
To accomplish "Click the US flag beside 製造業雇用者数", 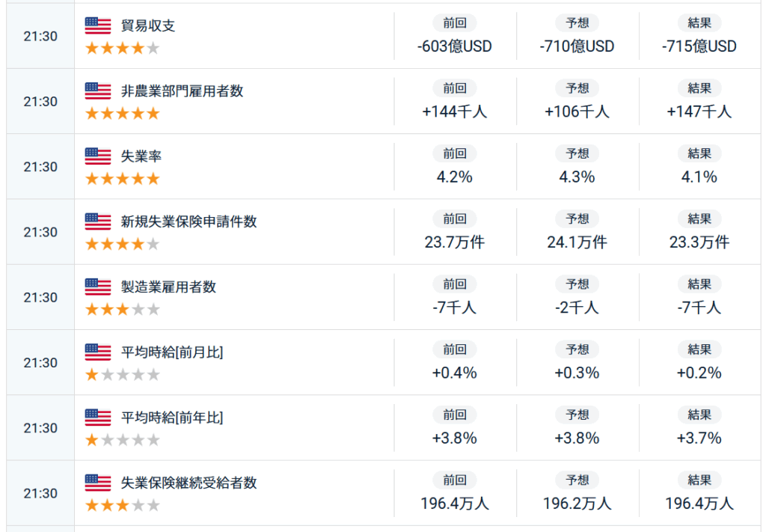I will 98,287.
